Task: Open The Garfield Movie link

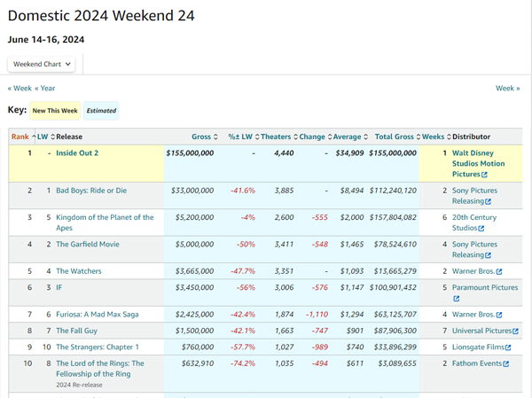Action: coord(88,245)
